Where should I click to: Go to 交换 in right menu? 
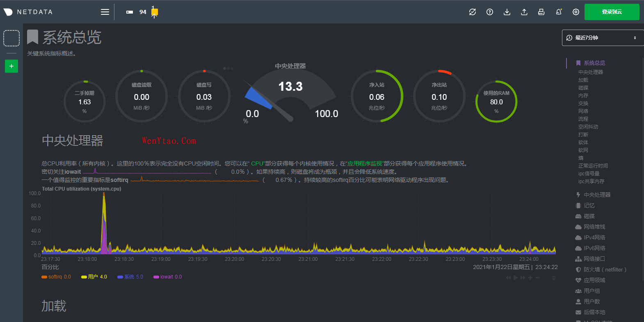[583, 103]
